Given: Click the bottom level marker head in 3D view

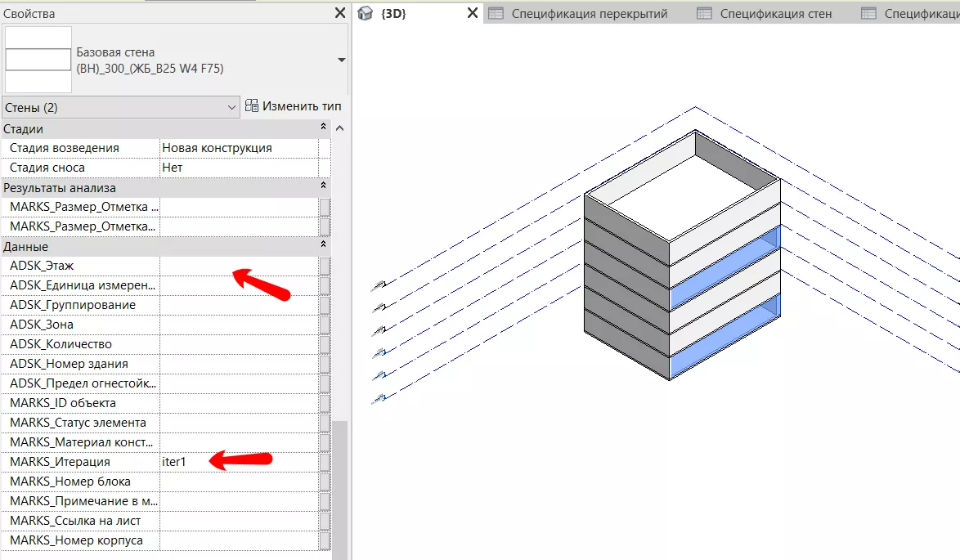Looking at the screenshot, I should [x=378, y=399].
